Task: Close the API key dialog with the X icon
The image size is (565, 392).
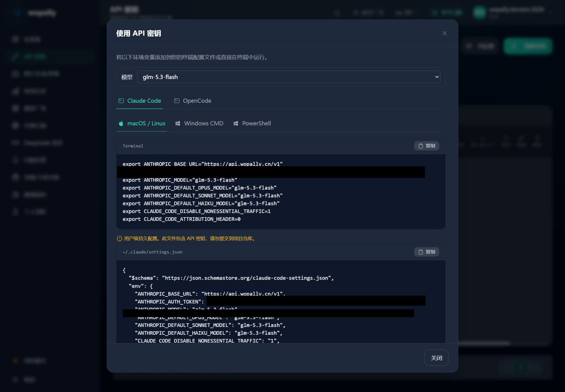Action: coord(445,33)
